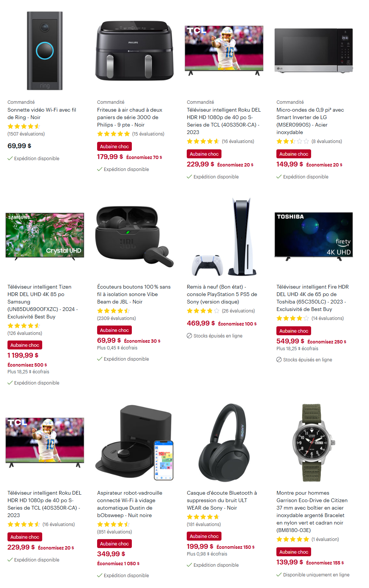Open the Ring video doorbell product image
369x588 pixels.
(45, 51)
